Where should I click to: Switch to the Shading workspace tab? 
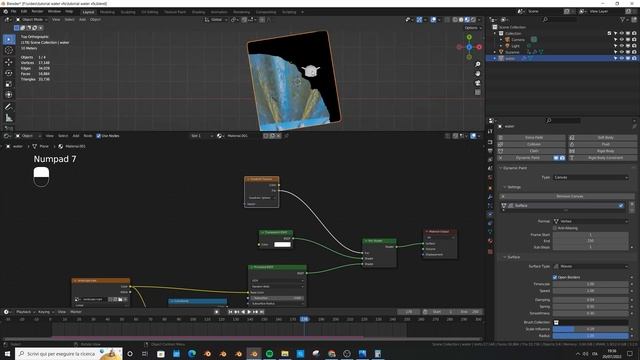[198, 12]
